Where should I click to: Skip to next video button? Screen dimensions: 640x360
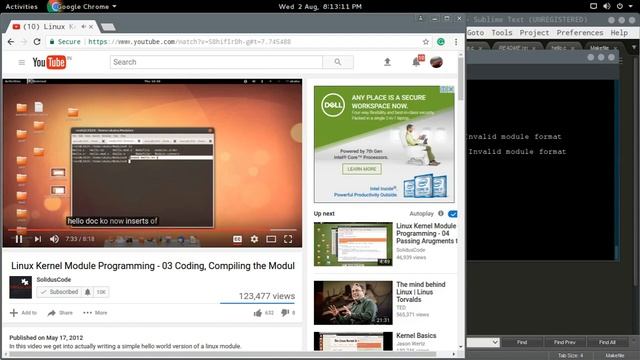click(38, 239)
